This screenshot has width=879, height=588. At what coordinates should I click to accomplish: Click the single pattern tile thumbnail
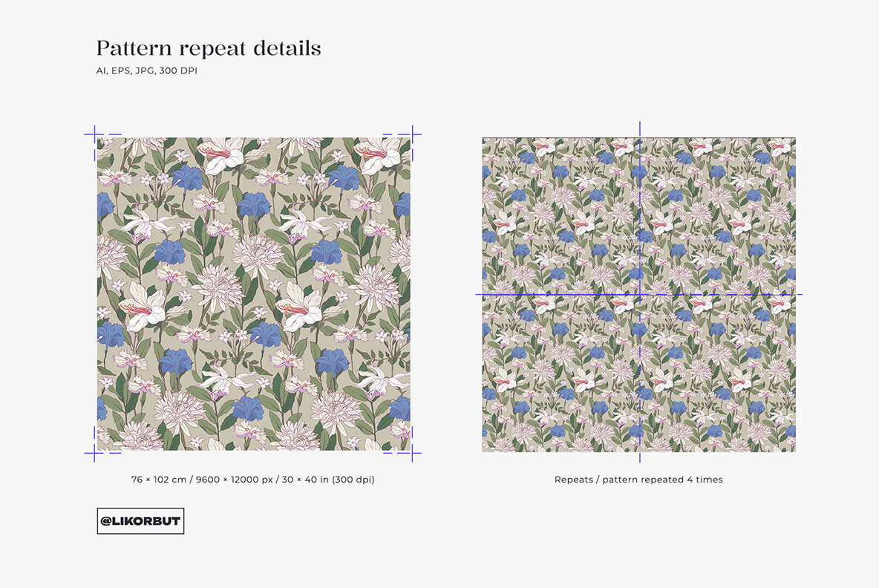253,293
